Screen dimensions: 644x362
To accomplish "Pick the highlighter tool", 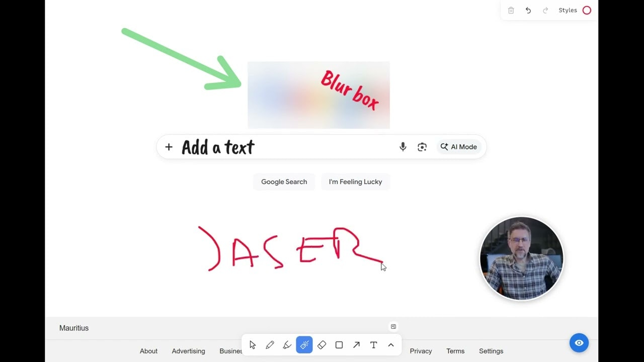I will [287, 345].
